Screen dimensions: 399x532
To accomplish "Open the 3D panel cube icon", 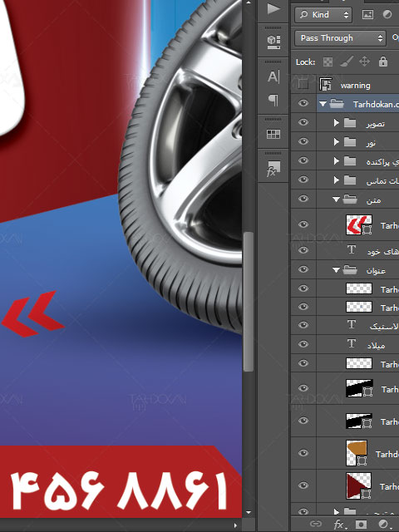I will 273,42.
